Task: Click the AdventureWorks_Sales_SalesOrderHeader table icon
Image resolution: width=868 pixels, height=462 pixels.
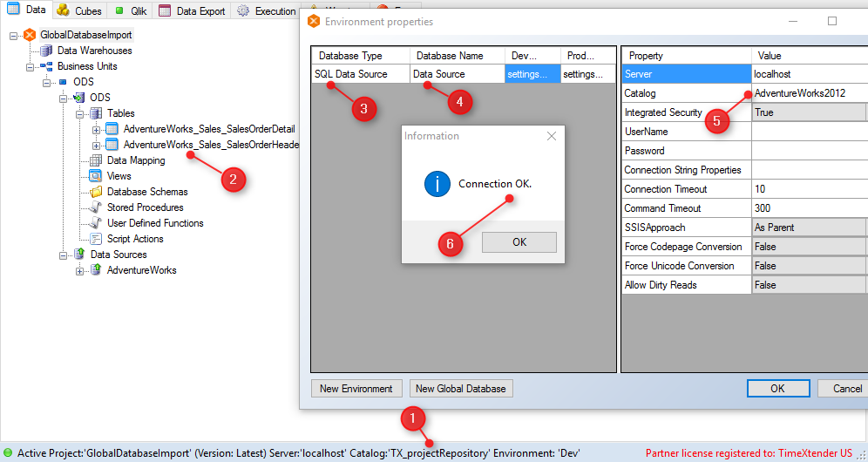Action: pos(112,145)
